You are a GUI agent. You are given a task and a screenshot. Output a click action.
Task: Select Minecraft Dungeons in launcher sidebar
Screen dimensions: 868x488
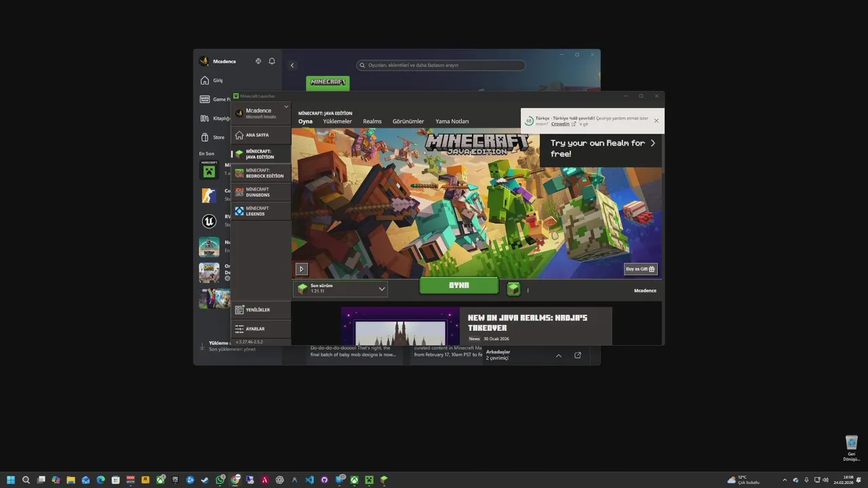(x=260, y=192)
